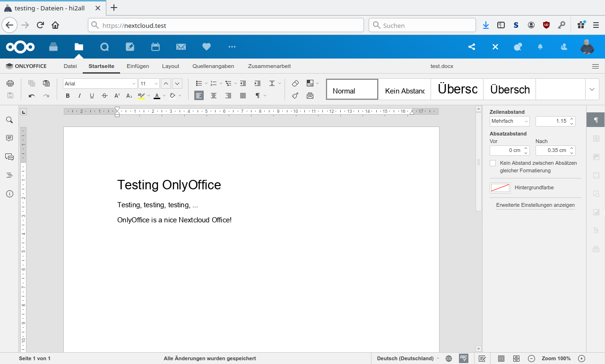
Task: Click the share icon in Nextcloud header
Action: click(472, 47)
